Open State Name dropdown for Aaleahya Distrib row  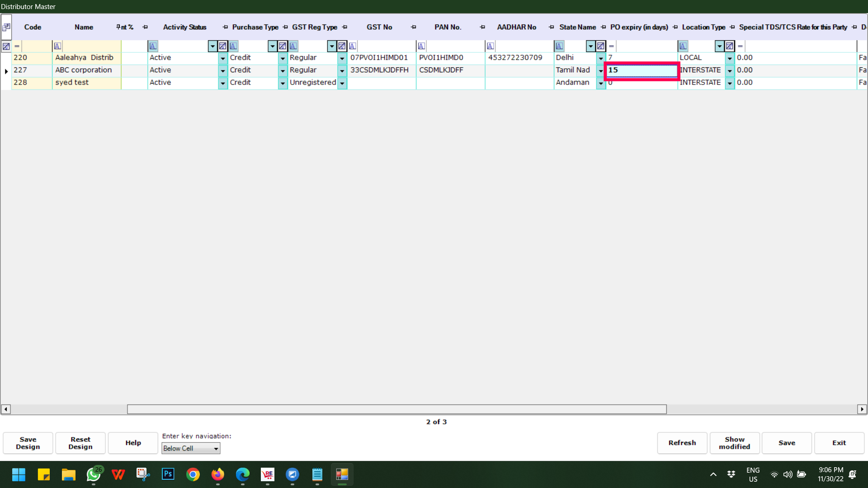click(x=600, y=58)
